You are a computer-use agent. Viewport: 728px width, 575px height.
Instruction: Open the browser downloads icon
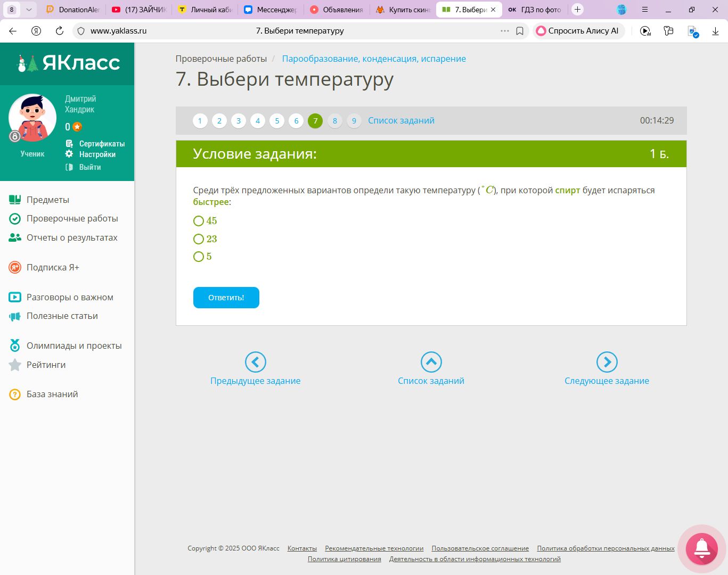(715, 31)
